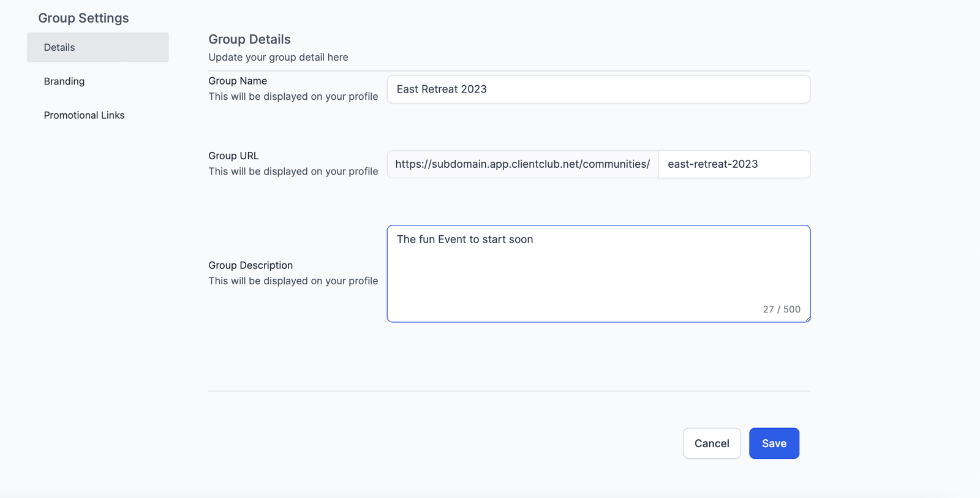This screenshot has width=980, height=498.
Task: Focus the east-retreat-2023 URL slug field
Action: point(734,164)
